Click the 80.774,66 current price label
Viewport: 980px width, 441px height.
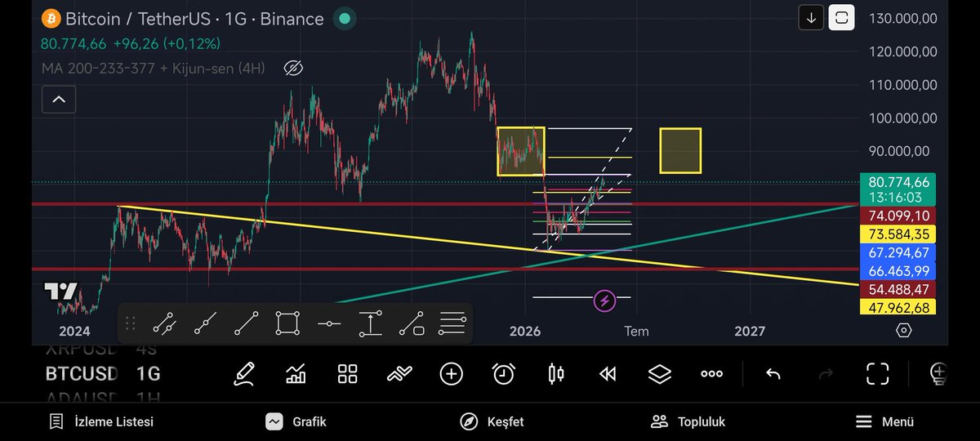(x=899, y=182)
